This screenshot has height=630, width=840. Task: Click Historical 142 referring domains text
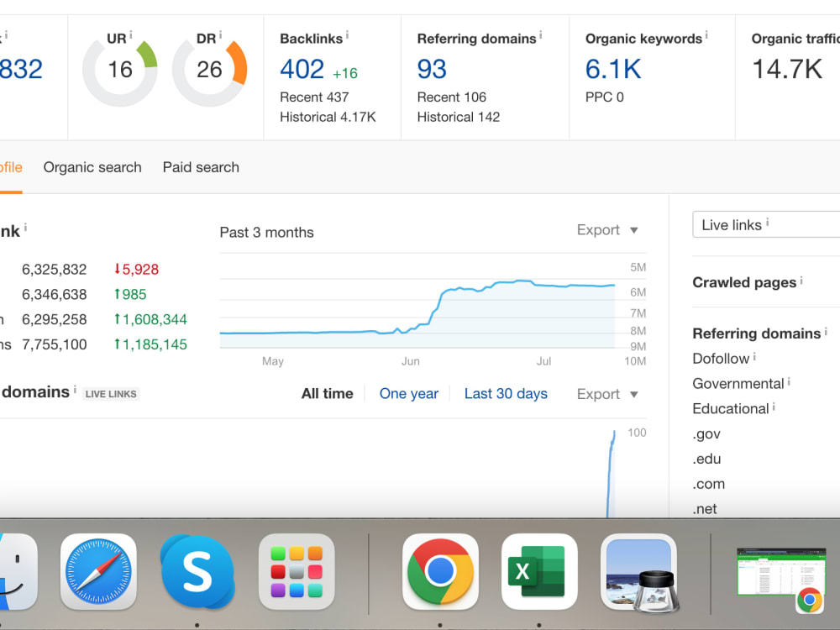[x=459, y=117]
